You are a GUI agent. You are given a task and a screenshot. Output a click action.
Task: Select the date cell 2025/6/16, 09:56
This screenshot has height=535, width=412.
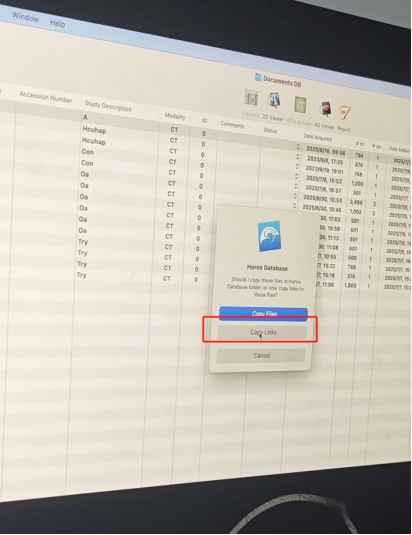click(x=325, y=150)
